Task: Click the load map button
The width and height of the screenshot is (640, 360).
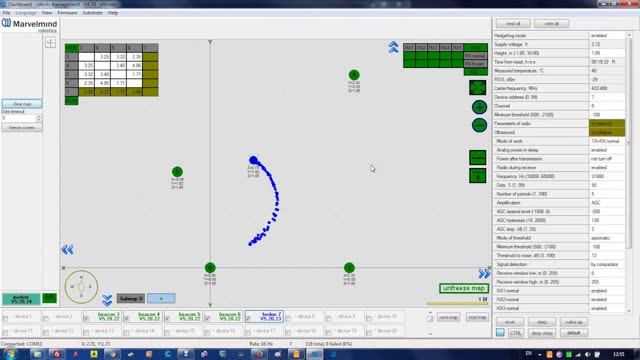Action: click(x=477, y=317)
